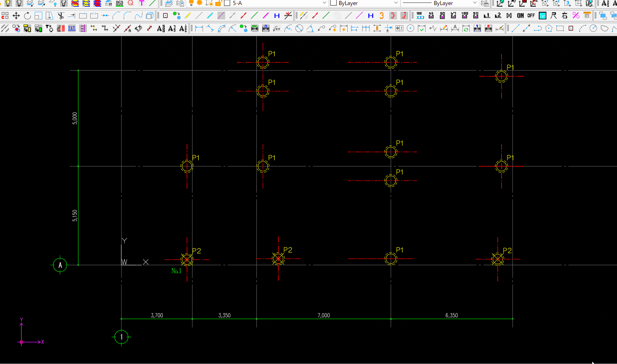The height and width of the screenshot is (364, 617).
Task: Pick the polygon drawing tool
Action: pos(549,28)
